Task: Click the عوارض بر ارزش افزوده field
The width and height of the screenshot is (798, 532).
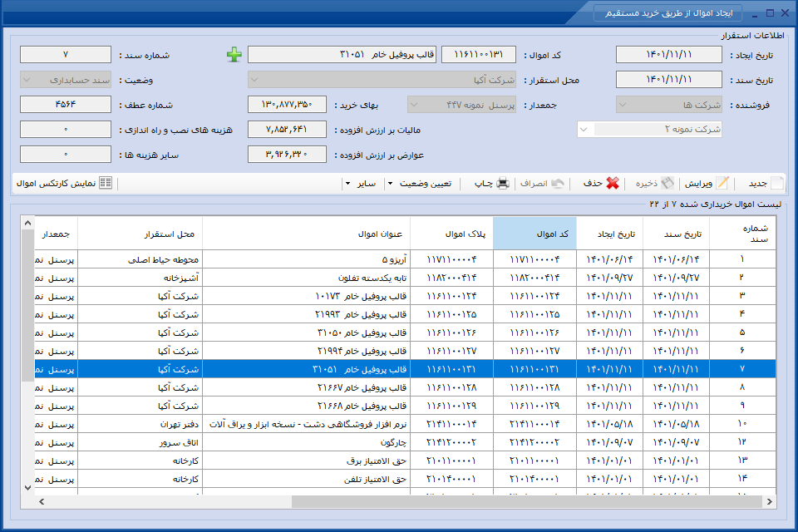Action: 287,155
